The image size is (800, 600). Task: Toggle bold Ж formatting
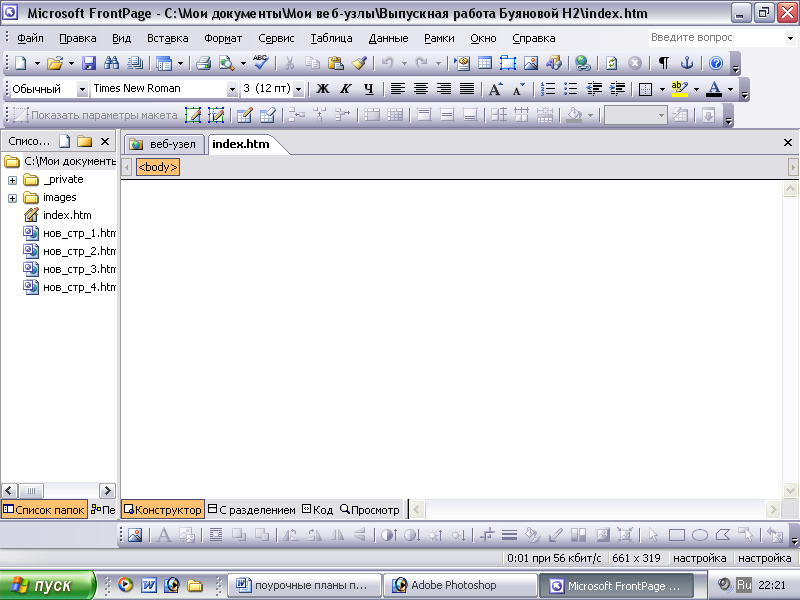tap(322, 89)
